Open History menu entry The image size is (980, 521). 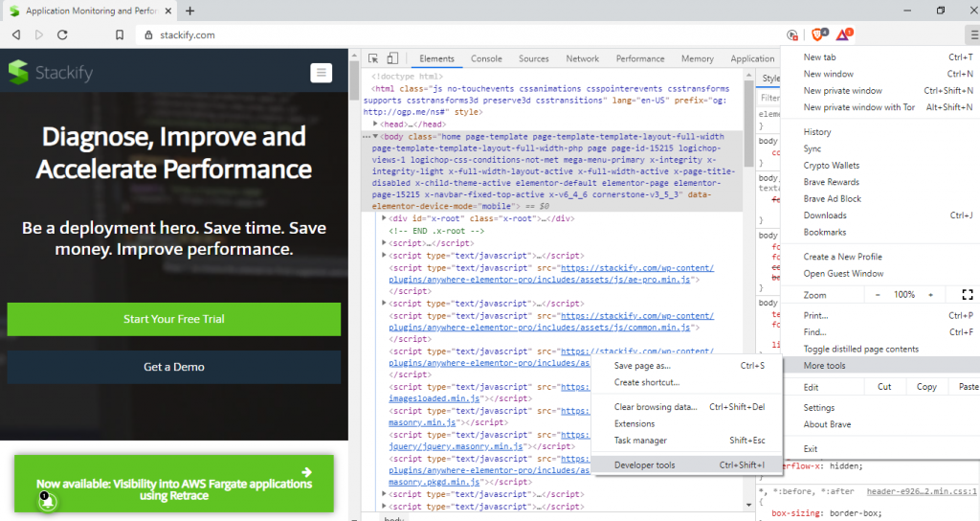[x=880, y=132]
